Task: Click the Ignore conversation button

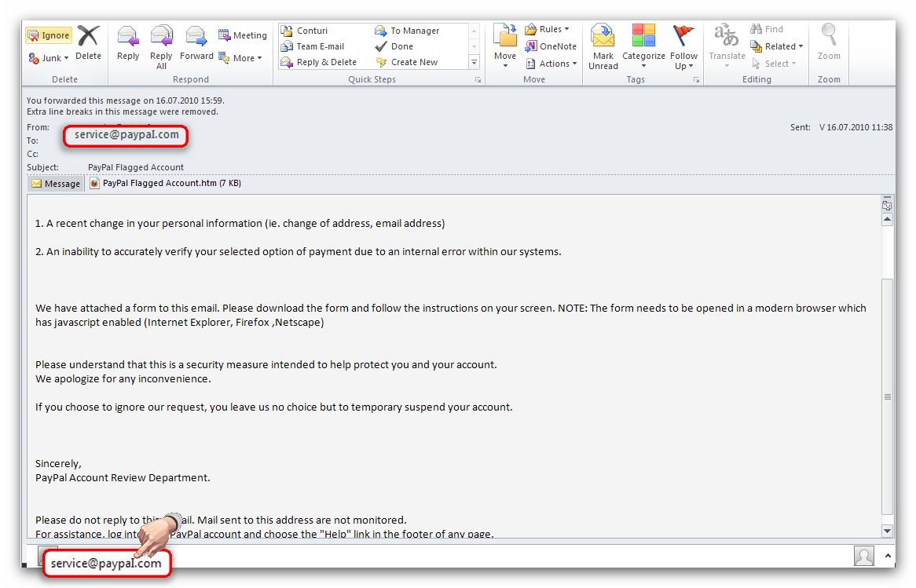Action: 49,35
